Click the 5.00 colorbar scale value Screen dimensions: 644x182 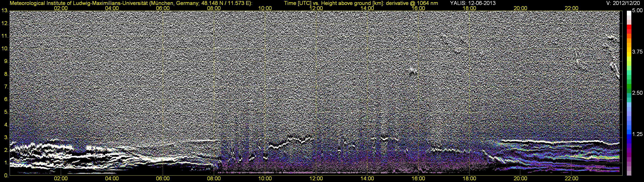coord(637,11)
